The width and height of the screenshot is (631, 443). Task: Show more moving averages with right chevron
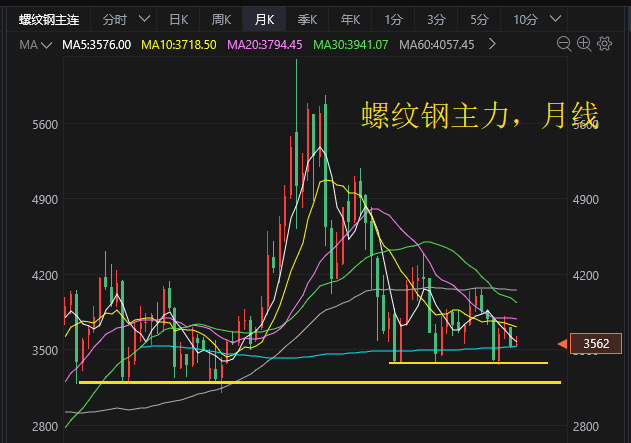[x=492, y=43]
